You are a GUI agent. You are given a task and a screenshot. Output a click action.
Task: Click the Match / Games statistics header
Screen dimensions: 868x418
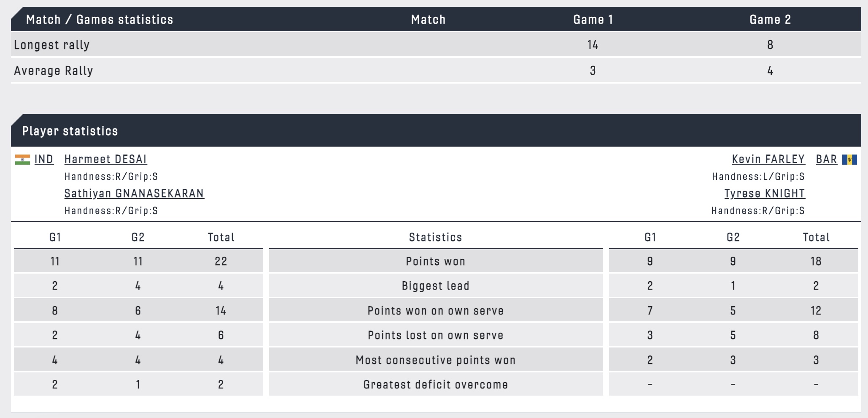(x=100, y=19)
